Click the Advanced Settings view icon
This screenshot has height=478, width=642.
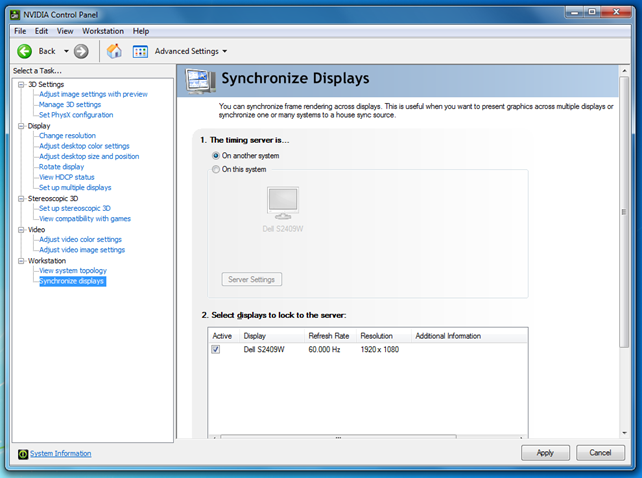pyautogui.click(x=141, y=51)
